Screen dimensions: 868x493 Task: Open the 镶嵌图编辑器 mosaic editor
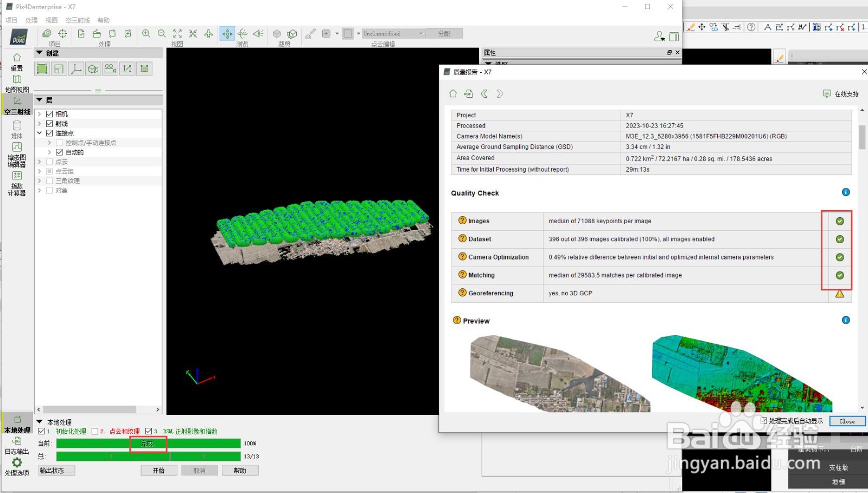[x=17, y=155]
